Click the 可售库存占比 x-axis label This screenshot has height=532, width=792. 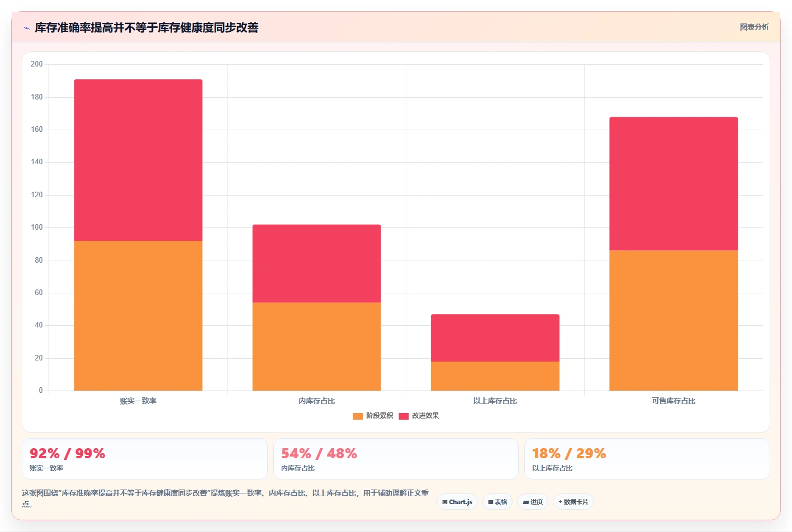tap(674, 401)
